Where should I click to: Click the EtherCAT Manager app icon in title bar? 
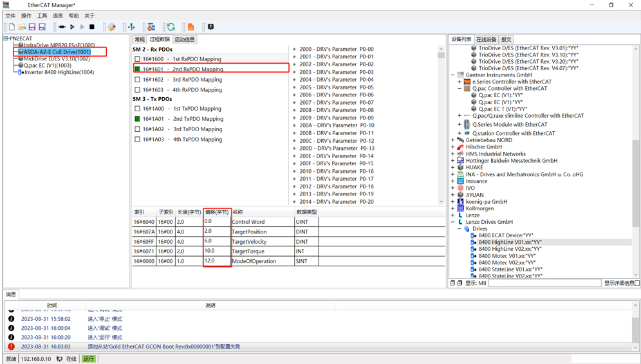6,5
